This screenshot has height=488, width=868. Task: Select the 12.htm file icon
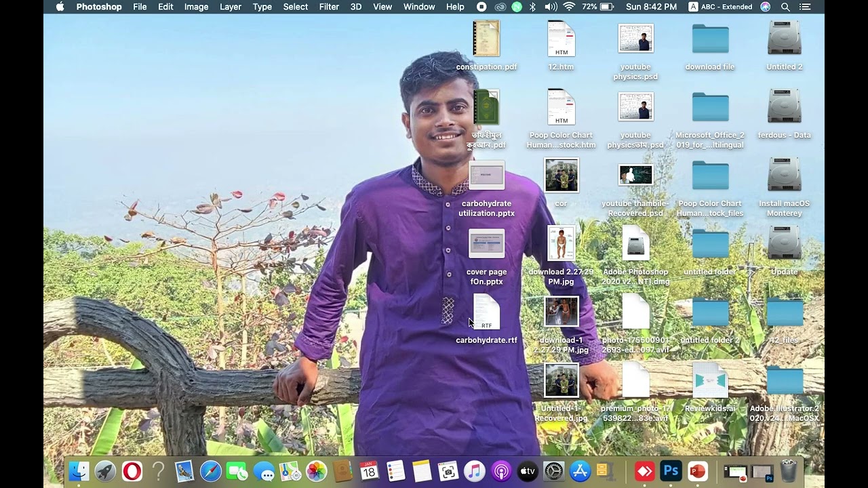[x=561, y=46]
